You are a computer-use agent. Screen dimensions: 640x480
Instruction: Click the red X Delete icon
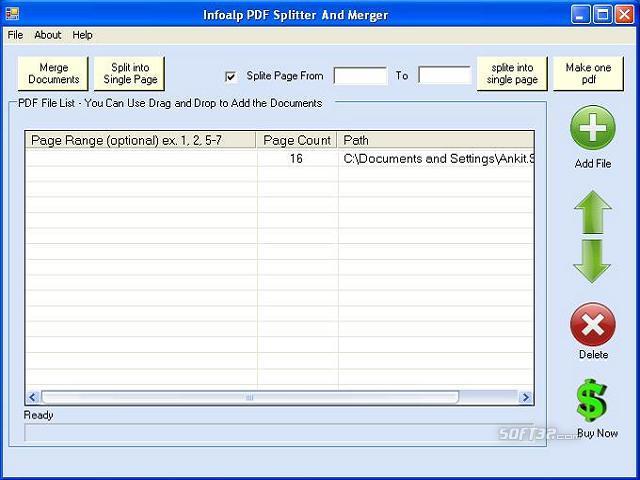[x=593, y=325]
